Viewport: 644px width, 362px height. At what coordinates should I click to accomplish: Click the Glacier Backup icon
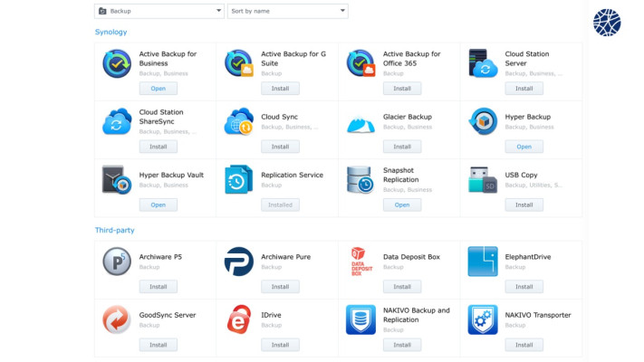click(361, 125)
